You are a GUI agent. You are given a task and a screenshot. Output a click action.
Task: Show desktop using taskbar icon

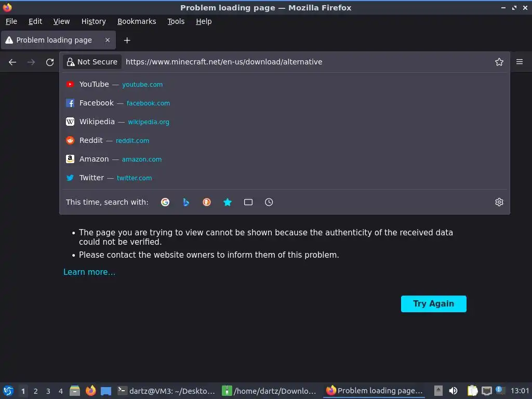coord(106,391)
